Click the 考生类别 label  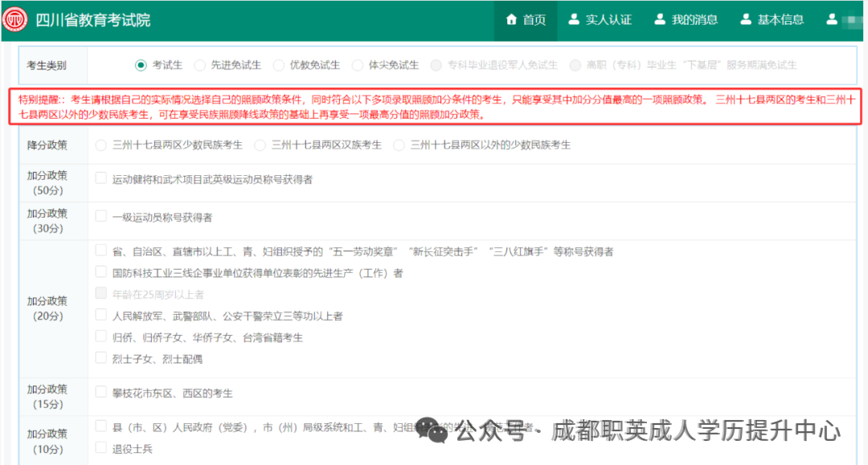[x=47, y=65]
